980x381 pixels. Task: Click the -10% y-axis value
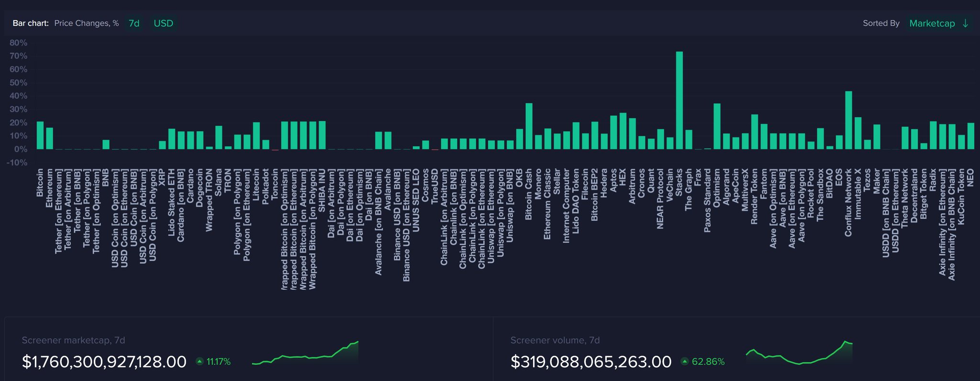(17, 163)
